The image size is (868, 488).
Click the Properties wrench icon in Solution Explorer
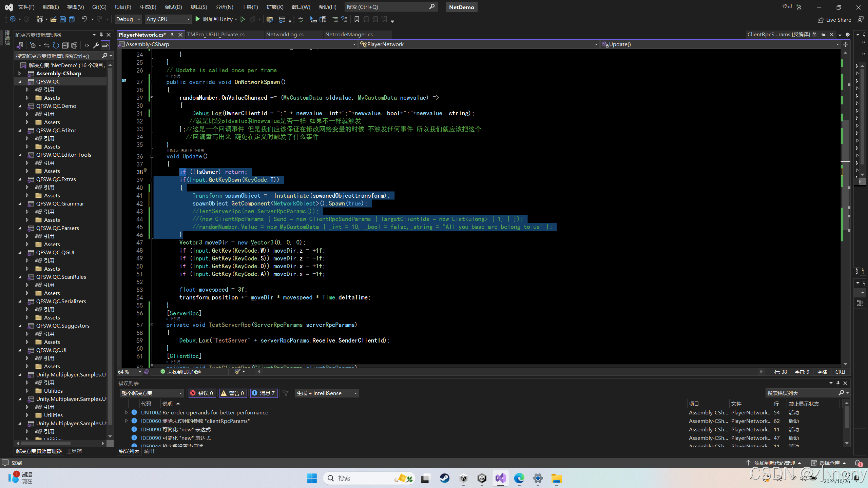coord(96,45)
